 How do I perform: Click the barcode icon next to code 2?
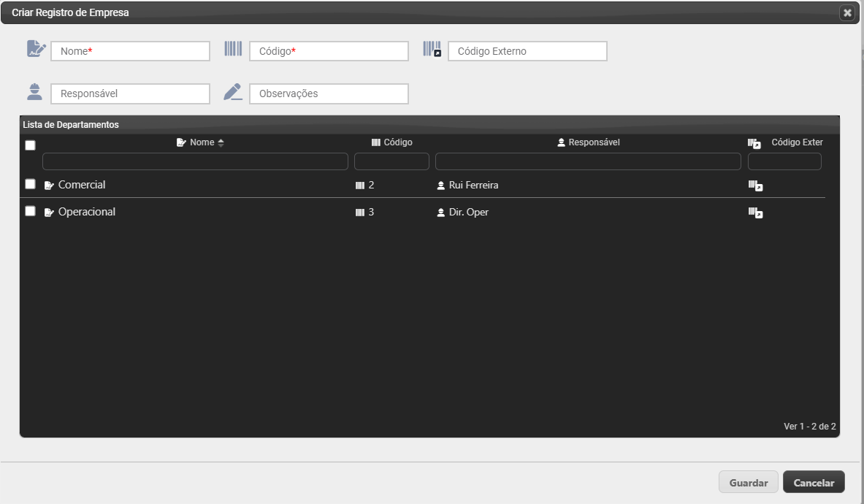360,186
